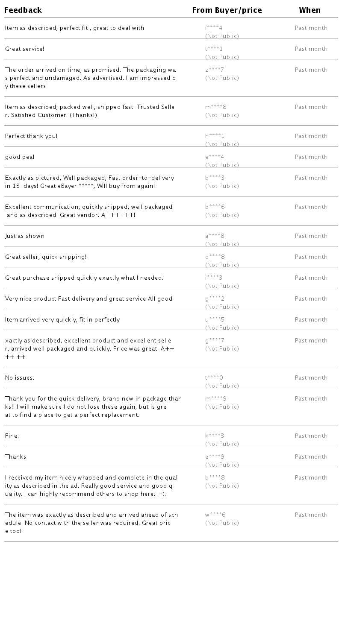Open buyer m****8 username link
The height and width of the screenshot is (644, 342).
pos(216,107)
